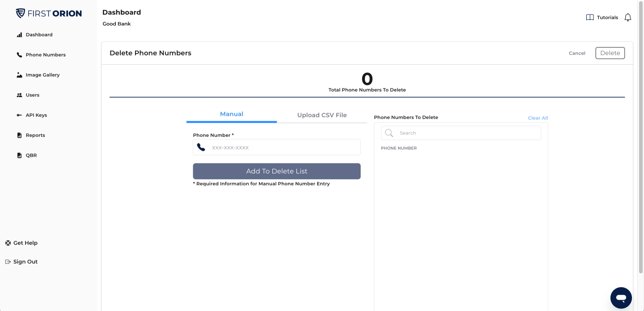The image size is (644, 311).
Task: Open notifications bell icon
Action: point(628,17)
